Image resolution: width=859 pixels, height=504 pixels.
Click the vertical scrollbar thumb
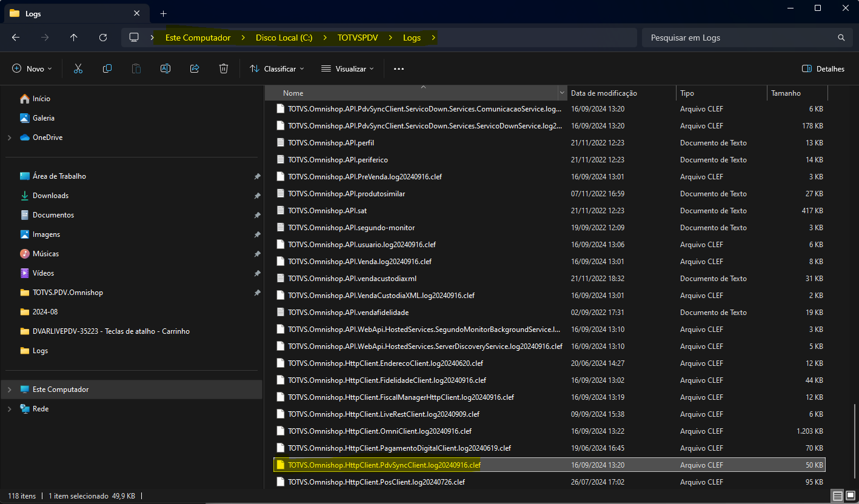854,442
